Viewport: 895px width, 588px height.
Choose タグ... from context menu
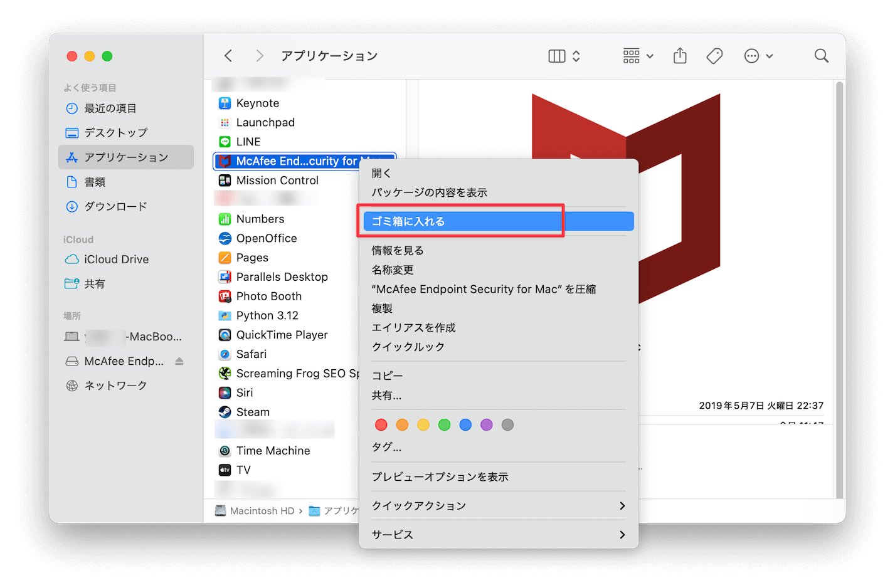499,448
